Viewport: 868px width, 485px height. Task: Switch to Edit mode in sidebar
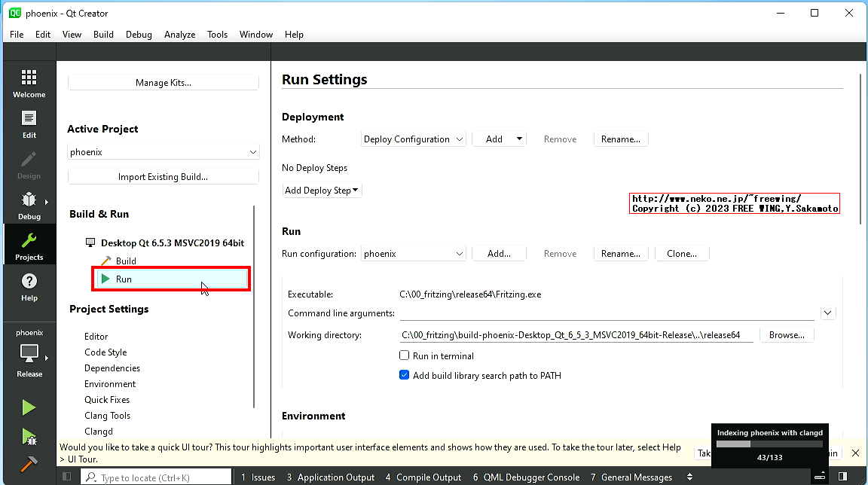tap(29, 124)
